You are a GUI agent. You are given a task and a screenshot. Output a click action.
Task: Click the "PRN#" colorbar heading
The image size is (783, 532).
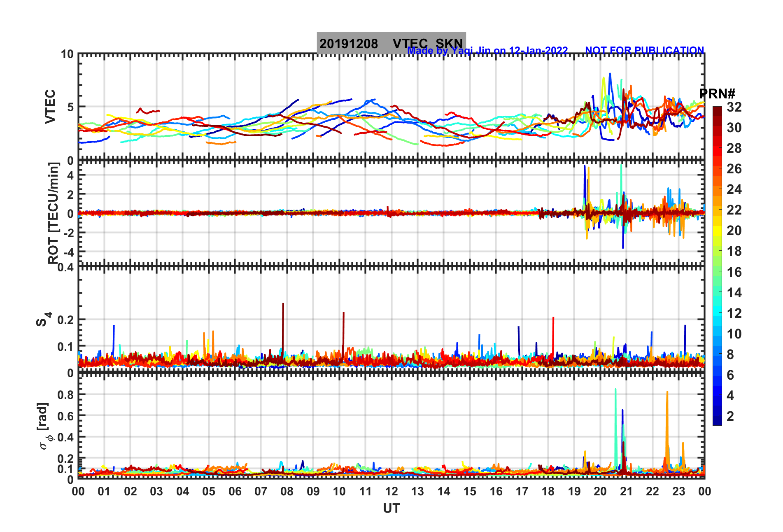click(718, 93)
